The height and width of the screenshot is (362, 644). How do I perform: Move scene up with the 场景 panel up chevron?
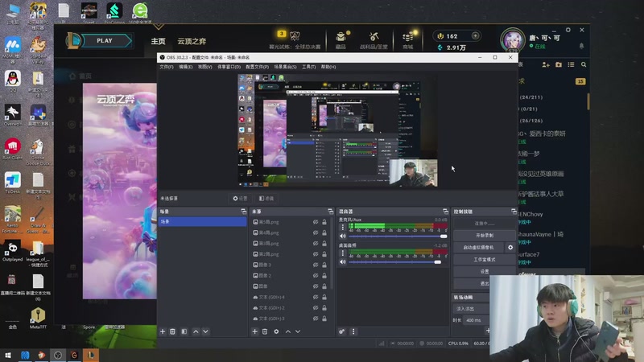(x=196, y=331)
